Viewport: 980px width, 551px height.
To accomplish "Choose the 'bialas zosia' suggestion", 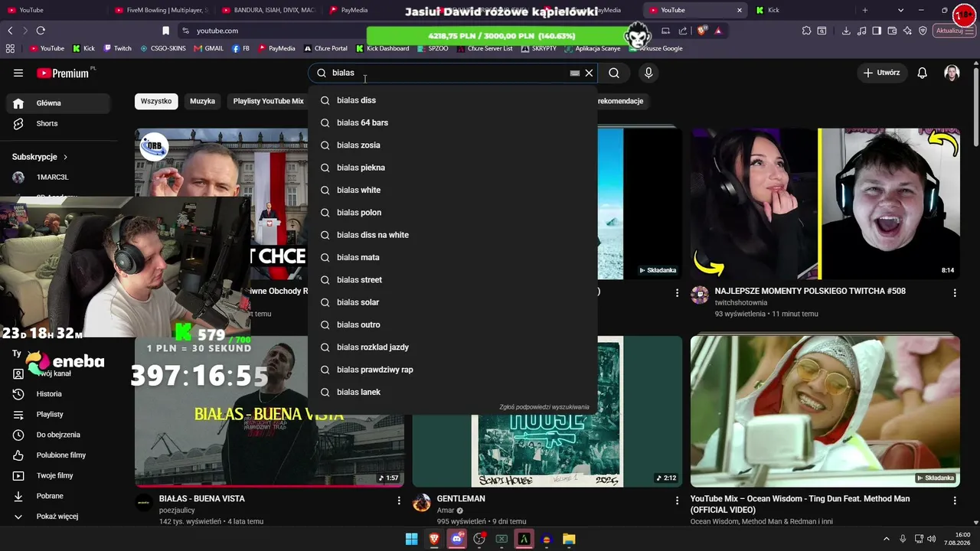I will click(x=452, y=145).
